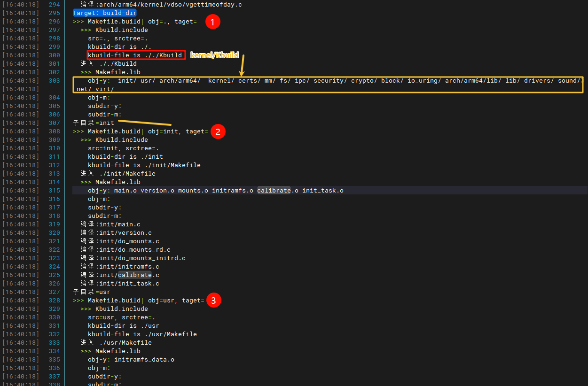The height and width of the screenshot is (386, 588).
Task: Click the '子目录=usr' log line
Action: click(x=92, y=292)
